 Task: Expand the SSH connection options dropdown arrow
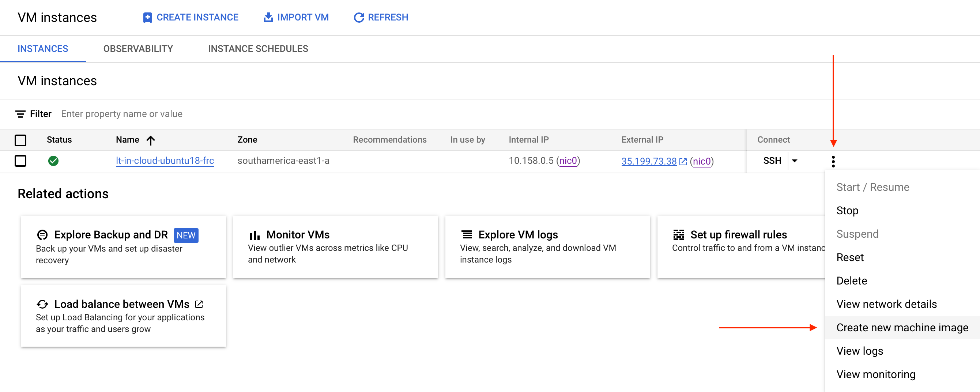(795, 161)
